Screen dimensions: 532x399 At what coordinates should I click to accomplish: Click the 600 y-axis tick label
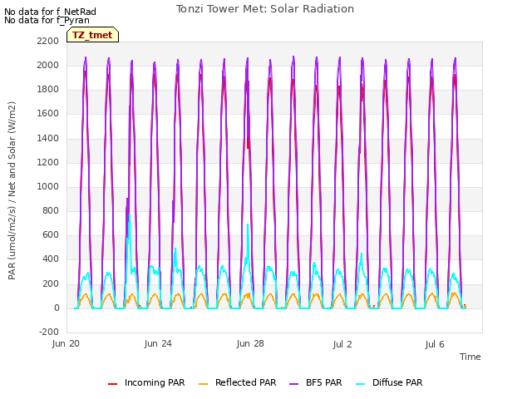point(51,235)
